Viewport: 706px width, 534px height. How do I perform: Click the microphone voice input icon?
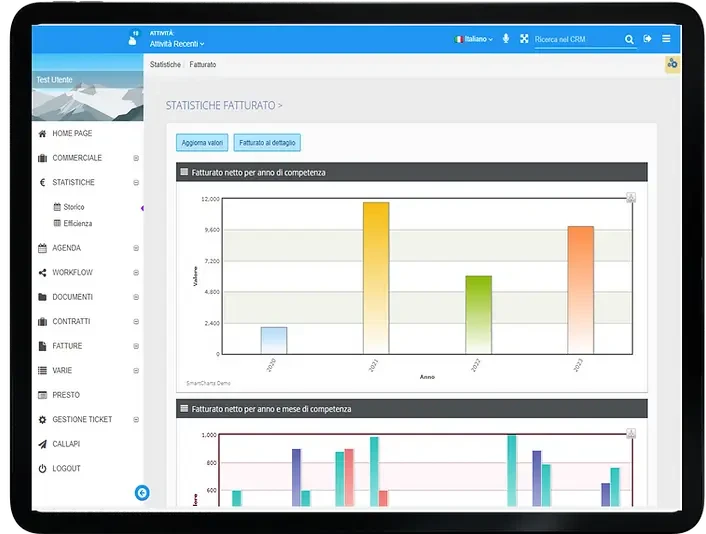(506, 39)
